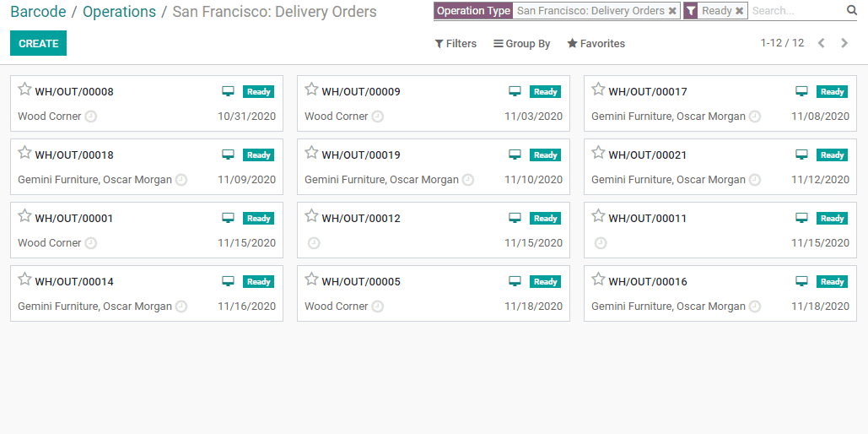Click the monitor icon on WH/OUT/00008
The image size is (868, 434).
pyautogui.click(x=228, y=91)
